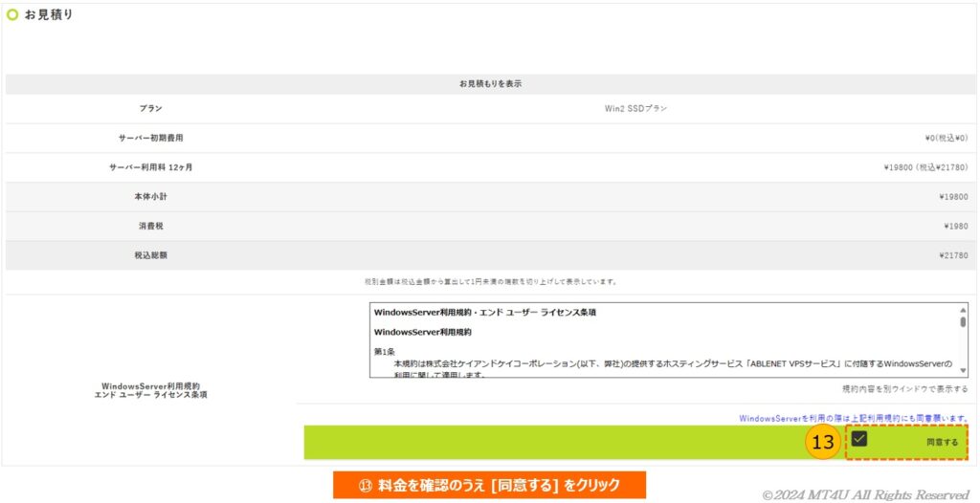
Task: Click the 本体小計 amount ¥19800
Action: coord(953,197)
